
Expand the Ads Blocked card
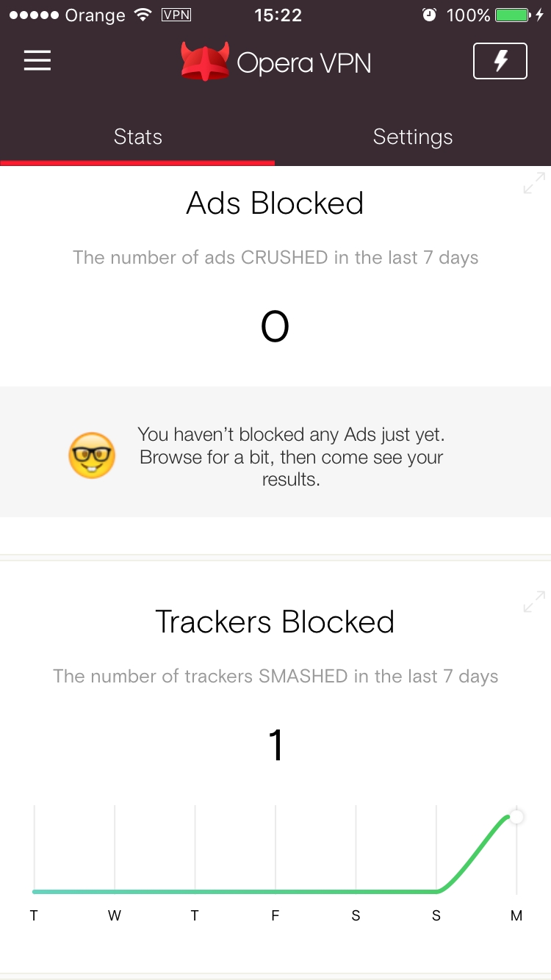(534, 183)
